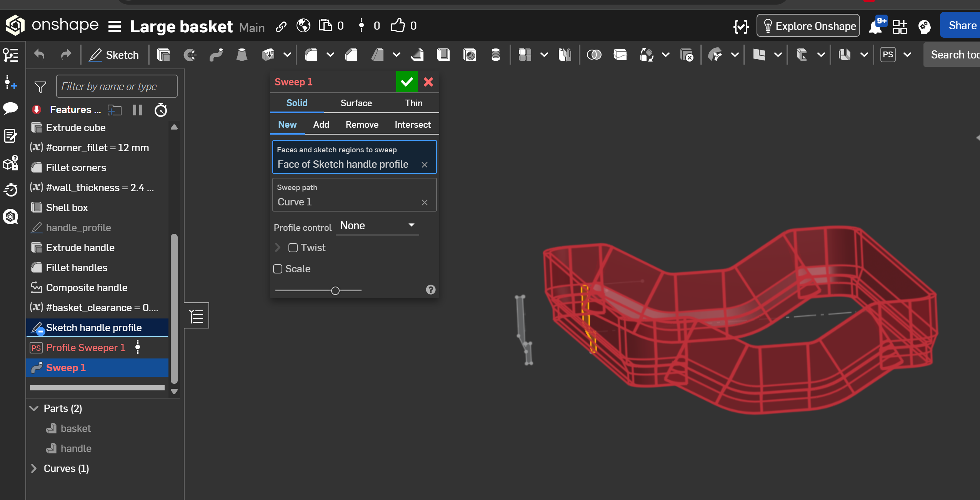Viewport: 980px width, 500px height.
Task: Click the rollback bar pause icon
Action: [137, 110]
